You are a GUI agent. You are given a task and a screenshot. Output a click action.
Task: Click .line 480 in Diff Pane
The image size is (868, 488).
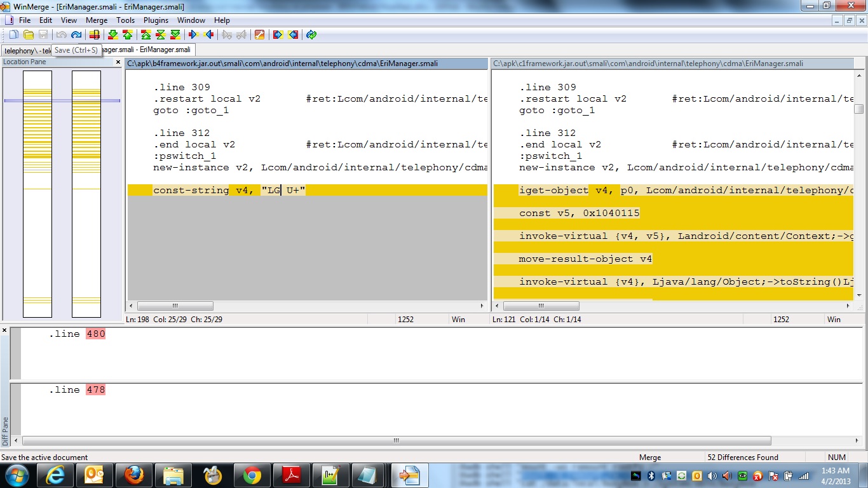pos(77,334)
